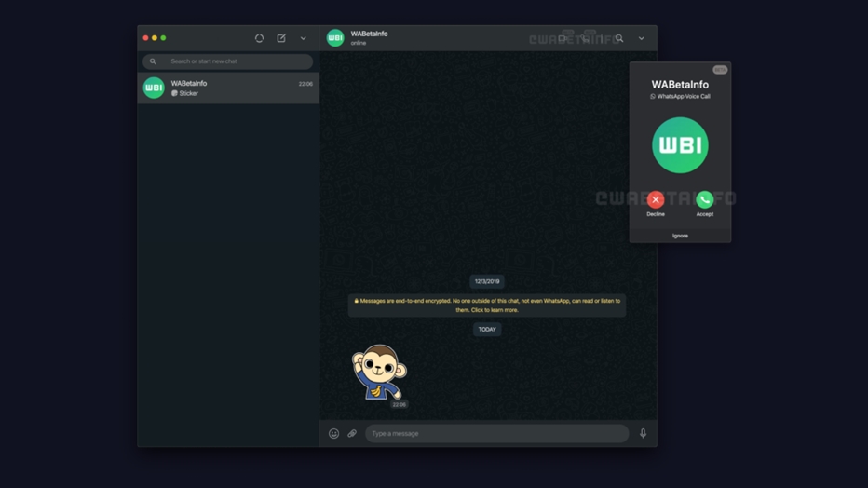Open the Status circle icon
Image resolution: width=868 pixels, height=488 pixels.
tap(259, 38)
